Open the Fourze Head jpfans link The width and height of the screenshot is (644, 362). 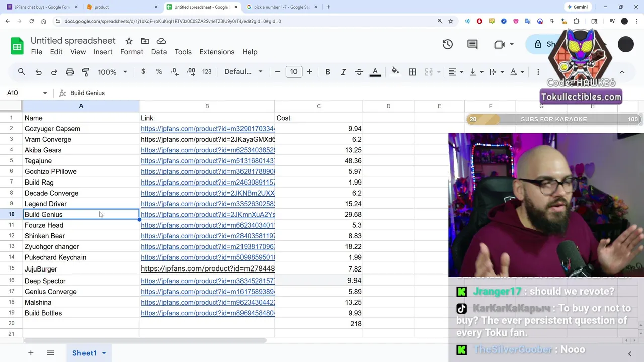tap(208, 225)
